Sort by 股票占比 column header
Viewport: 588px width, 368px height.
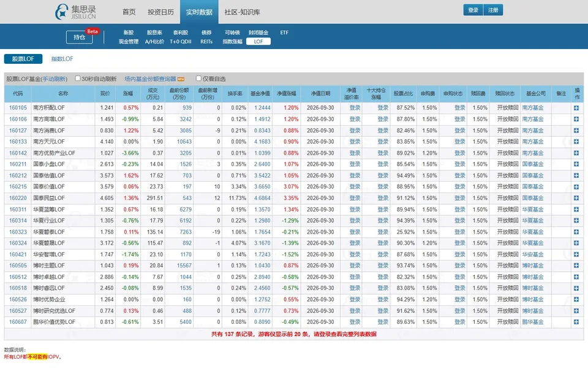tap(404, 93)
